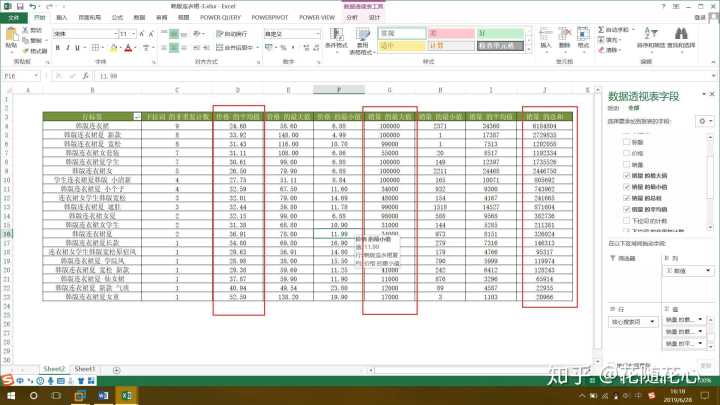The width and height of the screenshot is (720, 405).
Task: Open the number format dropdown
Action: click(317, 34)
